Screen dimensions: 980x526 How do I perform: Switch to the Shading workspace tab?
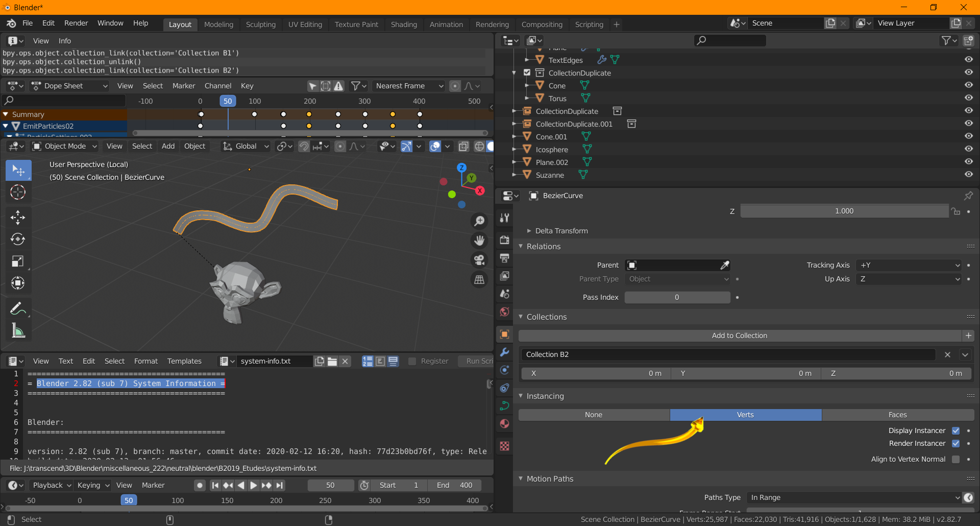pyautogui.click(x=404, y=25)
